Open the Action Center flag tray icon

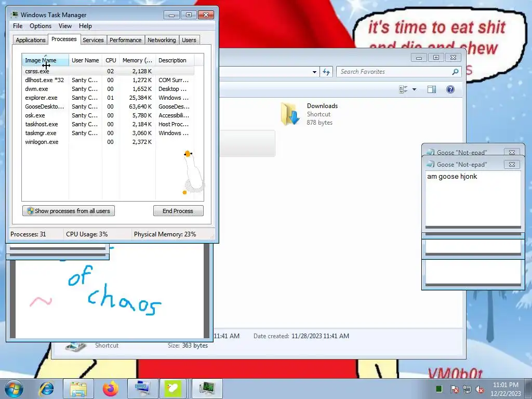click(454, 389)
